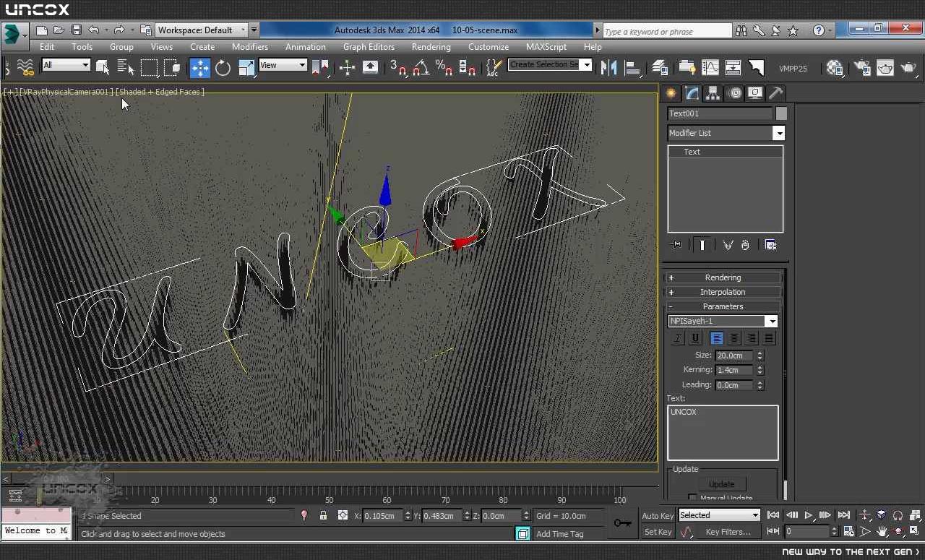The width and height of the screenshot is (925, 560).
Task: Enable Underline text style
Action: coord(695,338)
